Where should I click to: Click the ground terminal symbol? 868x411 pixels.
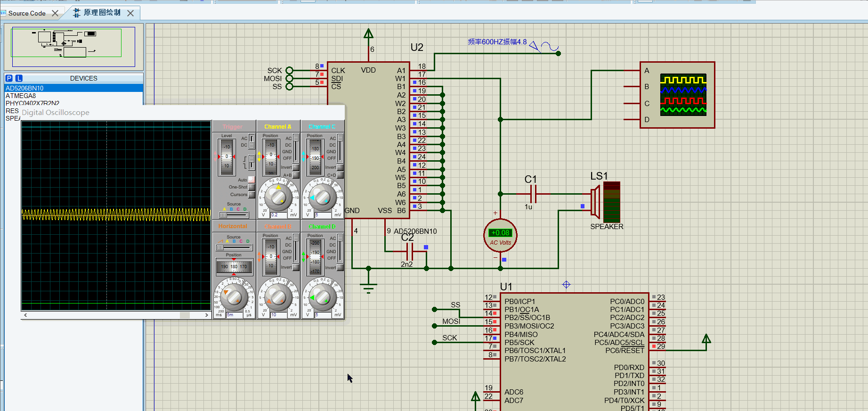[x=368, y=287]
